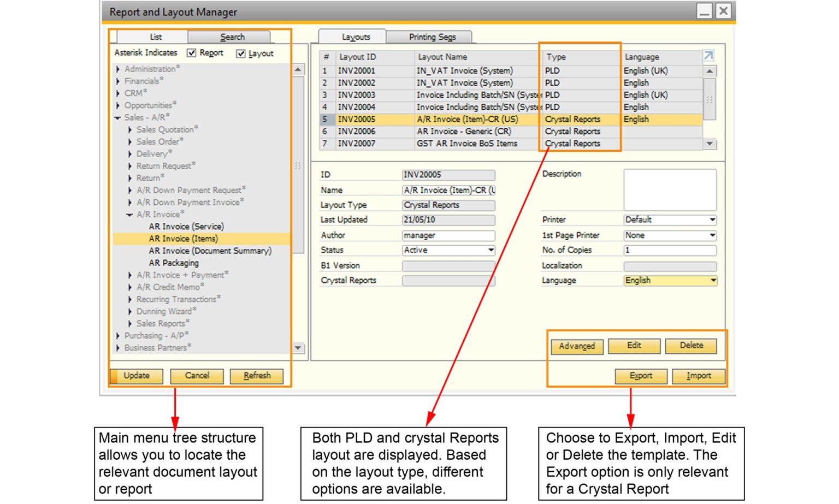Select layout row INV20001
This screenshot has width=839, height=504.
pyautogui.click(x=511, y=71)
